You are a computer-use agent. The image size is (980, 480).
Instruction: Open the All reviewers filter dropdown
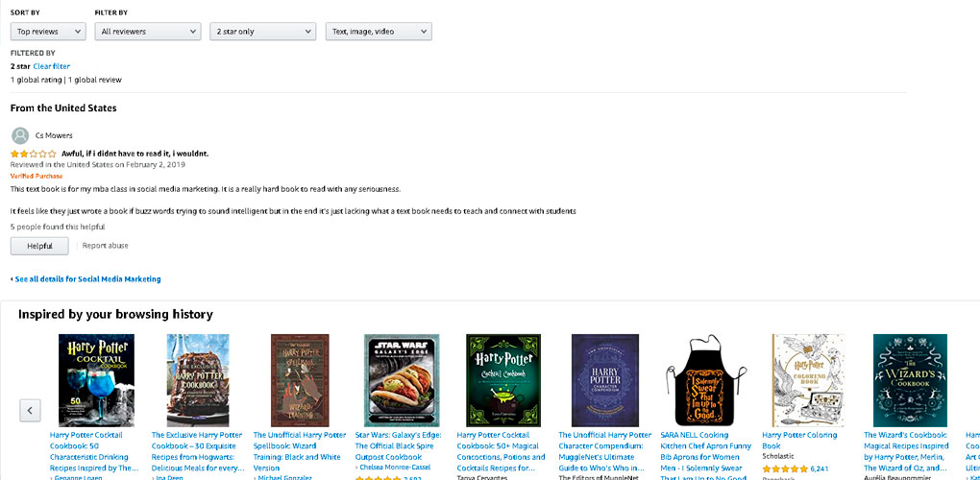tap(148, 32)
